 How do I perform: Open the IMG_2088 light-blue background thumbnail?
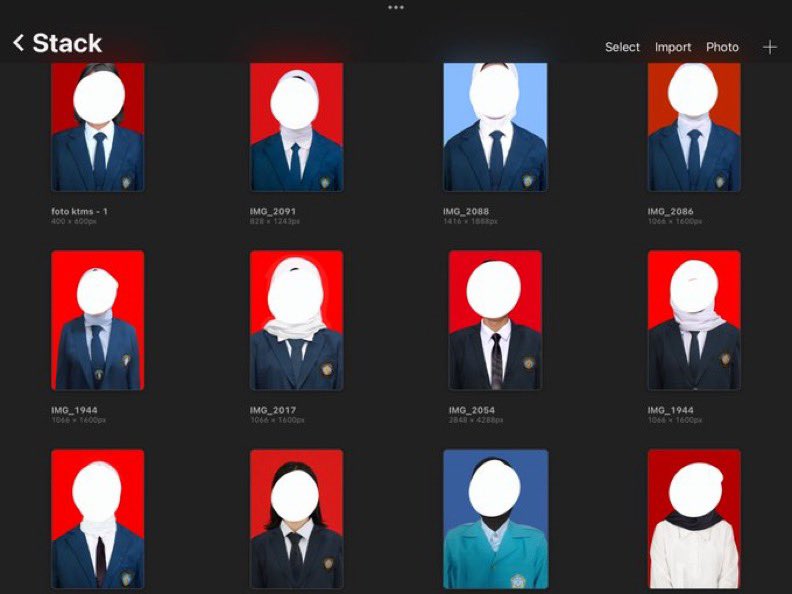point(495,127)
